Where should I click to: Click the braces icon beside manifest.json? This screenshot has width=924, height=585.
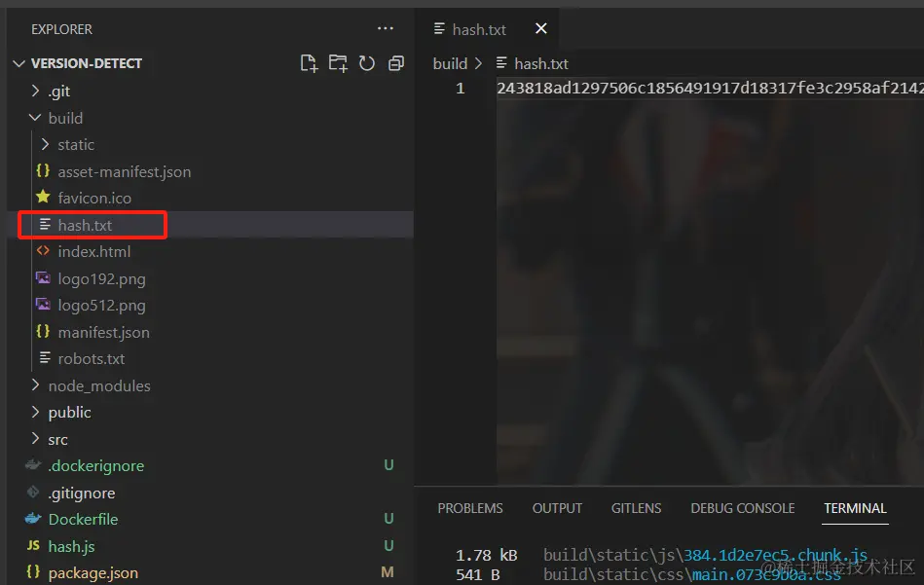click(x=43, y=331)
